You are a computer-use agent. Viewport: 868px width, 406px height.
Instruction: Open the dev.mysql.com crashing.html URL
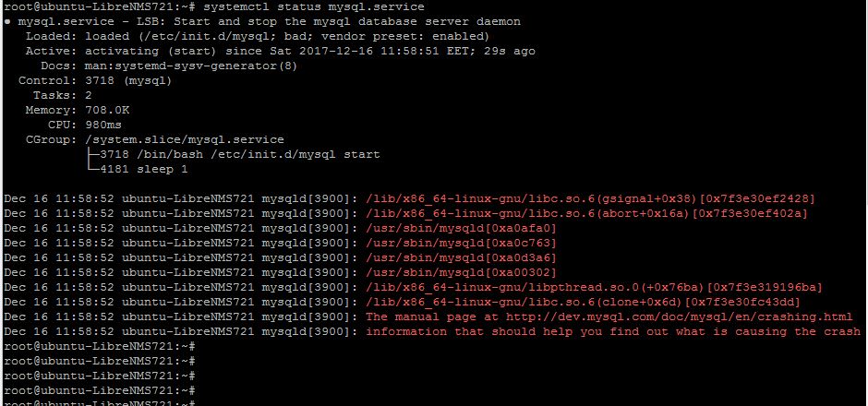[680, 316]
